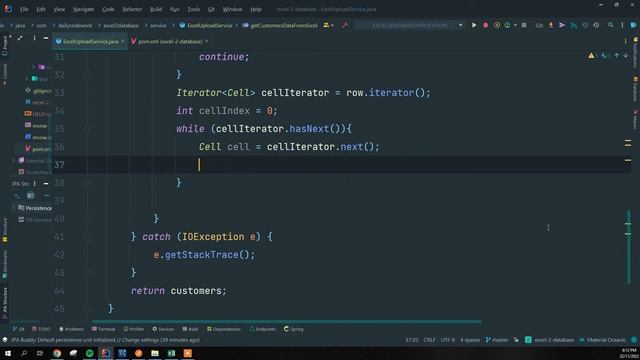Change the line separator CRLF setting

pyautogui.click(x=429, y=340)
